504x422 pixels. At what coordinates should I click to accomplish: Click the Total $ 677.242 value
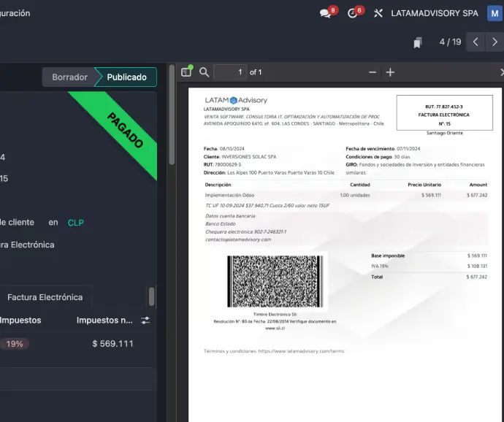[x=477, y=277]
